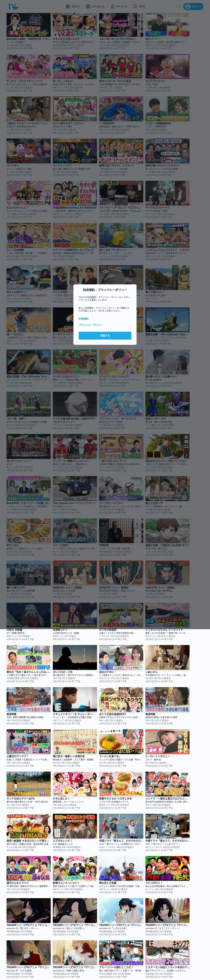Image resolution: width=210 pixels, height=980 pixels.
Task: Open the 新婚さんいらっしゃい! thumbnail
Action: coord(75,869)
